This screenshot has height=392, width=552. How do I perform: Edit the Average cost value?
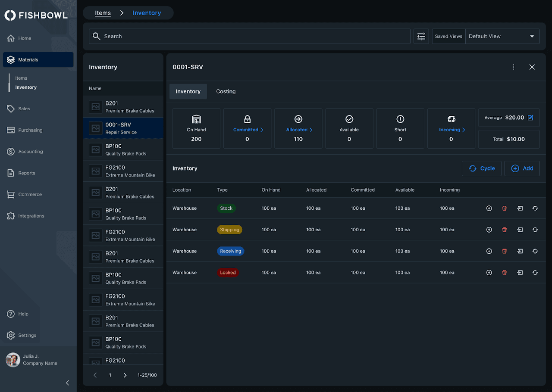(530, 117)
